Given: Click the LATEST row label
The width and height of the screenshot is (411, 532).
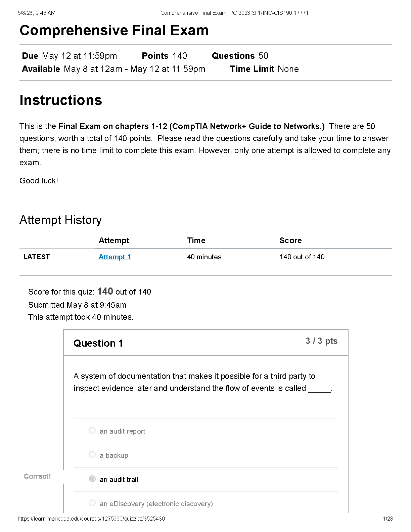Looking at the screenshot, I should (x=37, y=257).
